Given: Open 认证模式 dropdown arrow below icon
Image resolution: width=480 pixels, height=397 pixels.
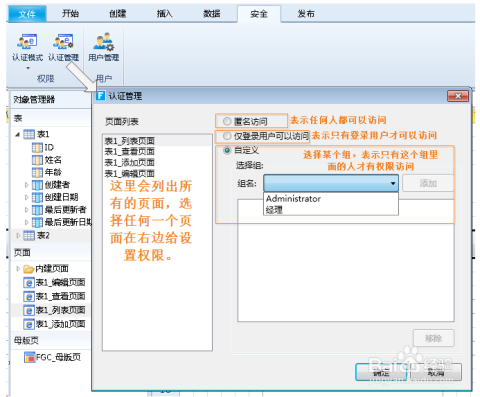Looking at the screenshot, I should point(28,68).
